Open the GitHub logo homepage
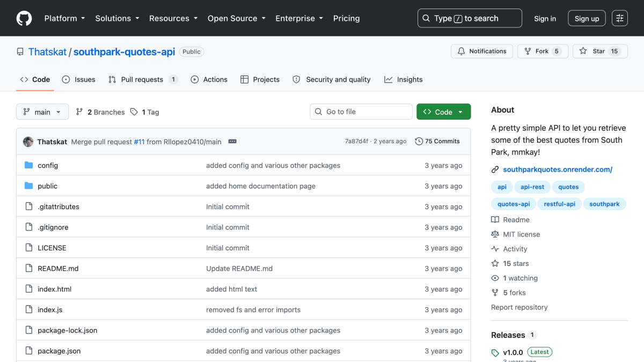The width and height of the screenshot is (644, 362). coord(24,18)
